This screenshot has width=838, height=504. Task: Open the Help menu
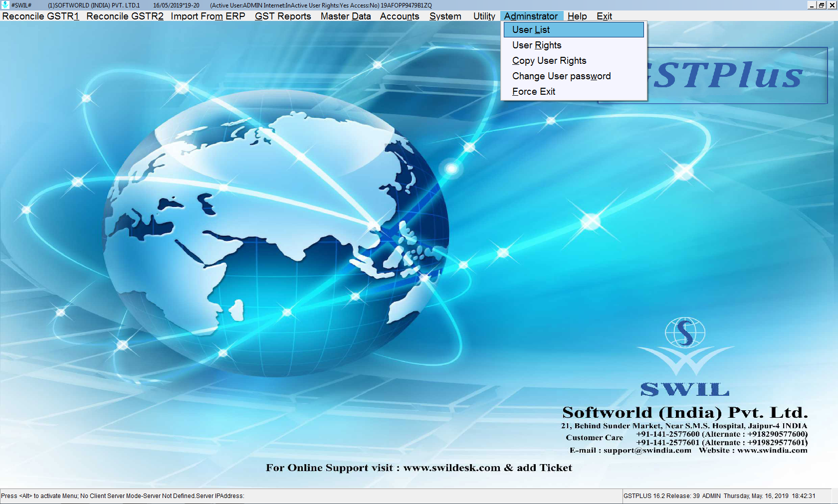577,16
